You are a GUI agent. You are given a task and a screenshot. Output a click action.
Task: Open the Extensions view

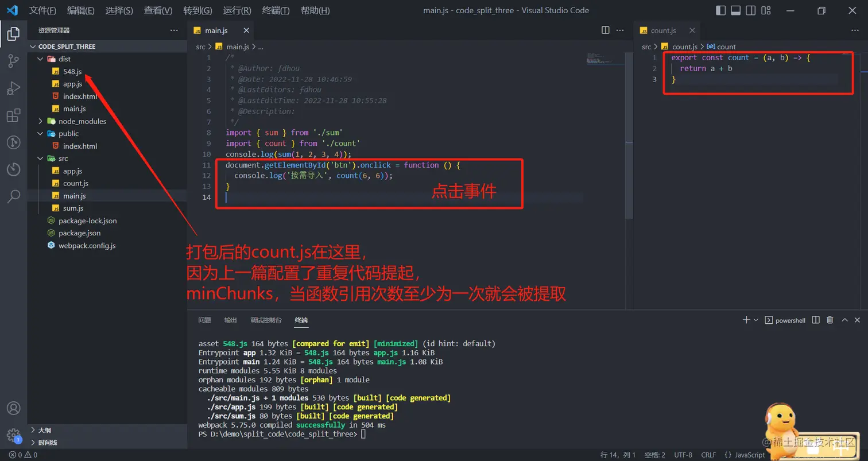click(x=13, y=115)
